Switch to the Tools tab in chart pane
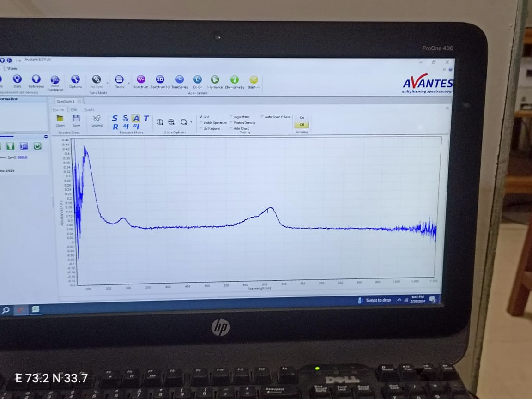The height and width of the screenshot is (399, 532). (x=89, y=109)
